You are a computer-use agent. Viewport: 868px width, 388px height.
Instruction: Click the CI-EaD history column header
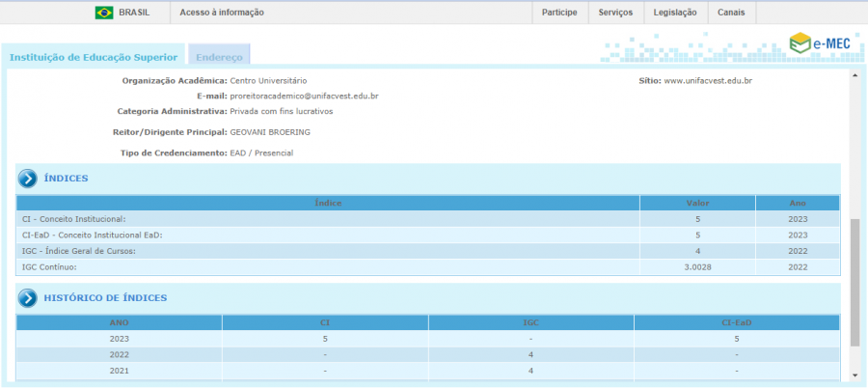pos(736,322)
